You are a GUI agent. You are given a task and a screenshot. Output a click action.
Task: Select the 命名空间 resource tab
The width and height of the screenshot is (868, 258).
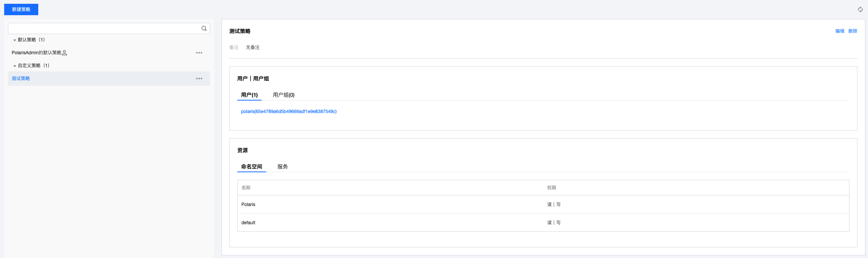click(x=252, y=167)
